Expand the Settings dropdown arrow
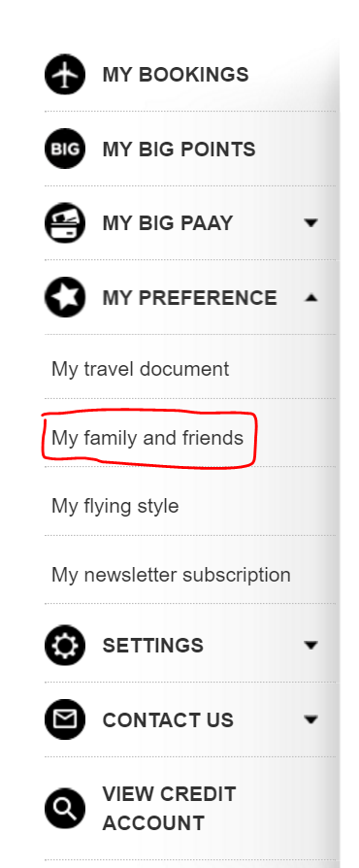Image resolution: width=359 pixels, height=868 pixels. 311,645
